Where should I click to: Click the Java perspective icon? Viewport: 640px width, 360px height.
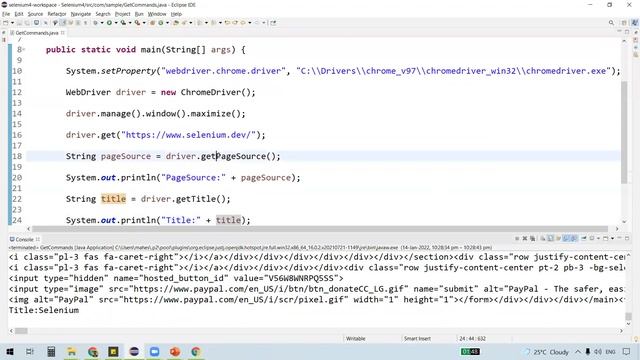point(634,23)
